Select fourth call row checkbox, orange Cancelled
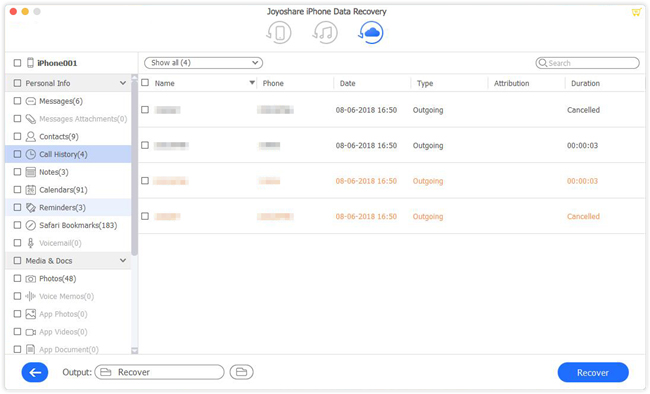 (145, 216)
